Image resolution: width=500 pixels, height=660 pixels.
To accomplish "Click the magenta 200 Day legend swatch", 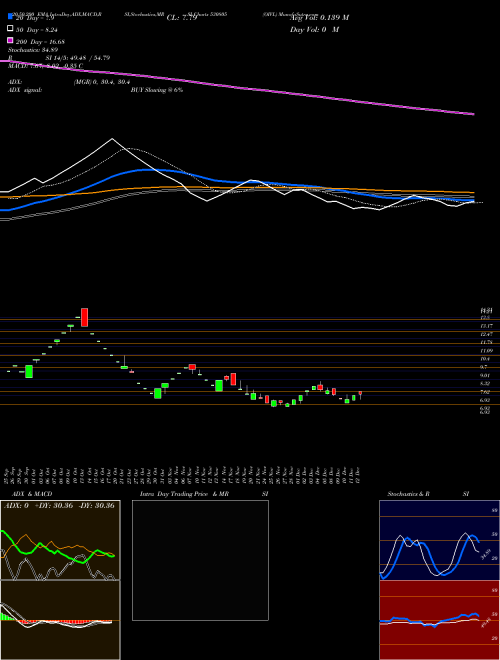I will (10, 41).
